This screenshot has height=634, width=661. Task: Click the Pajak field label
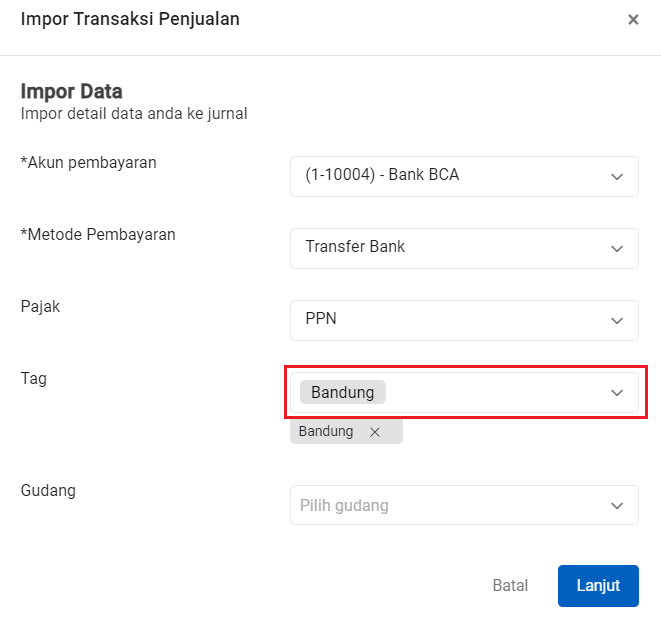point(40,306)
